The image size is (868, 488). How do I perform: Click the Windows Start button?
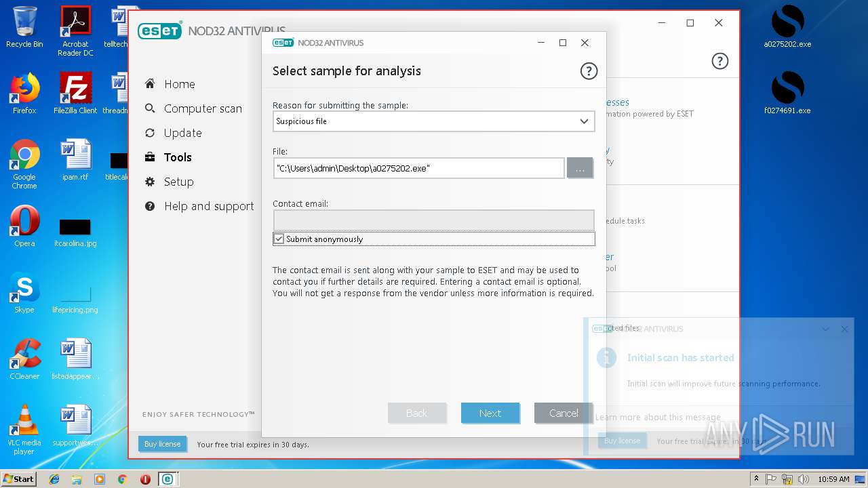point(18,479)
